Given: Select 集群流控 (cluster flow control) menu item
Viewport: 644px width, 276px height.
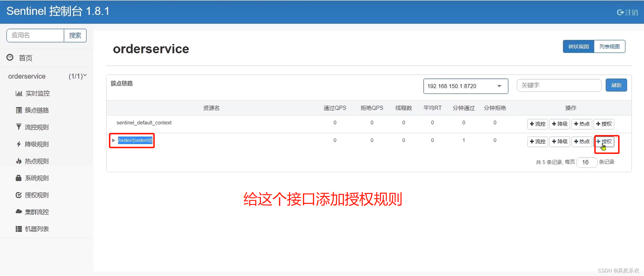Looking at the screenshot, I should pyautogui.click(x=37, y=212).
